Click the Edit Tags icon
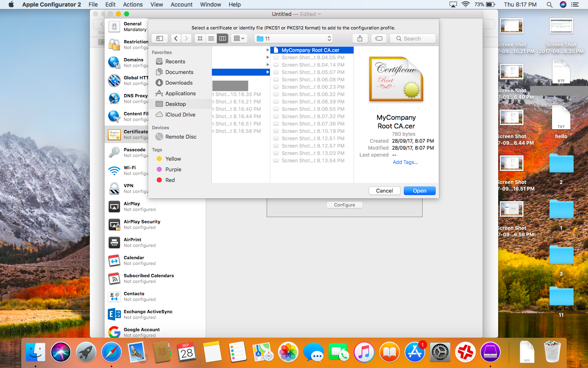 point(379,38)
